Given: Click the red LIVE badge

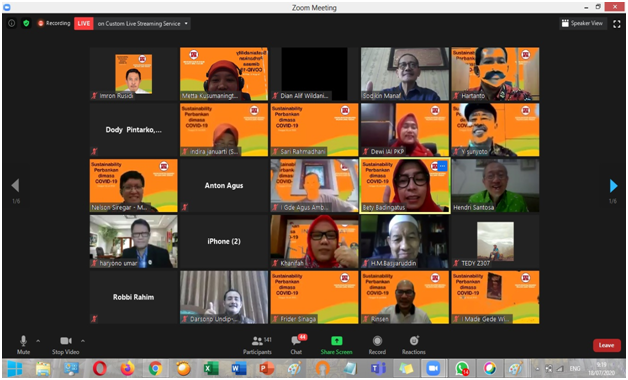Looking at the screenshot, I should click(84, 23).
